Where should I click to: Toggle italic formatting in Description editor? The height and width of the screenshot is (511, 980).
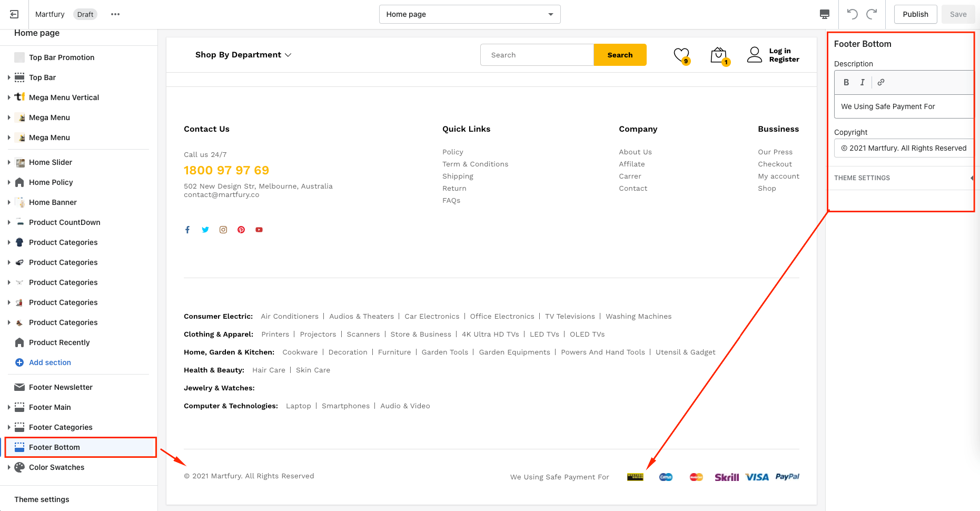(x=862, y=82)
